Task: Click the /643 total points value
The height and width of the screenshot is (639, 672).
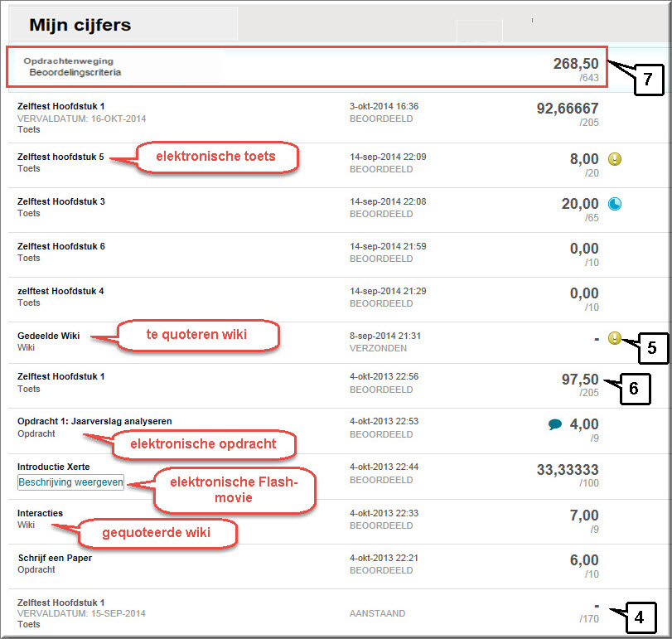Action: 589,78
